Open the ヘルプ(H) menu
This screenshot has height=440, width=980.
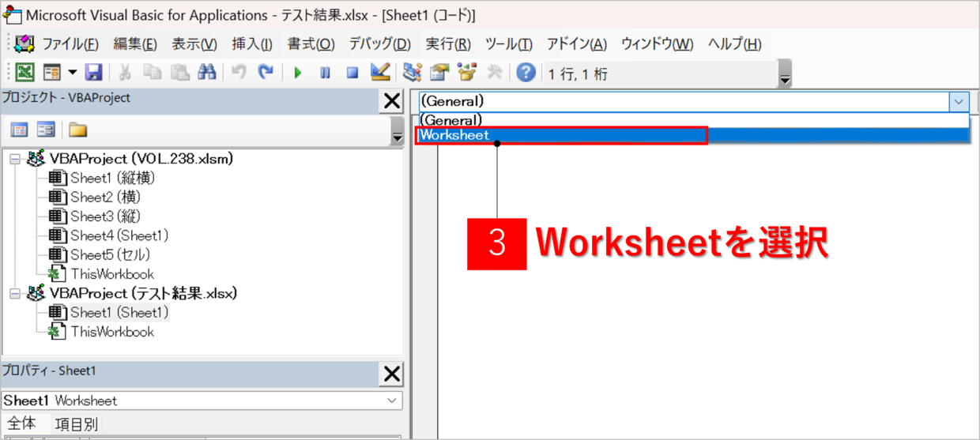735,44
